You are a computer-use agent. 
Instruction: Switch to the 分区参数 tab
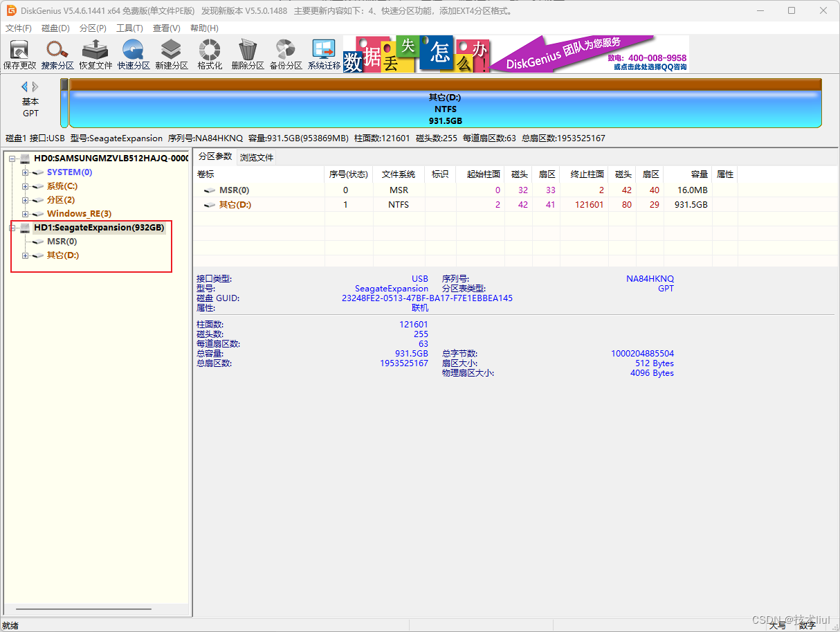pos(214,156)
